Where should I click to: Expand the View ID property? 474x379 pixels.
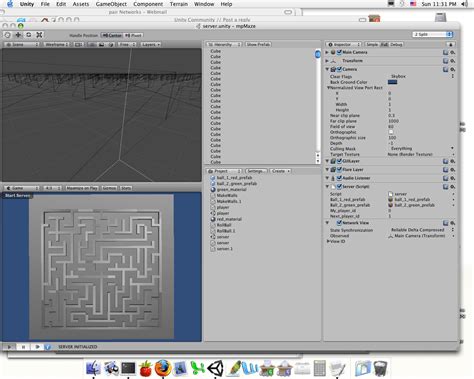[328, 241]
